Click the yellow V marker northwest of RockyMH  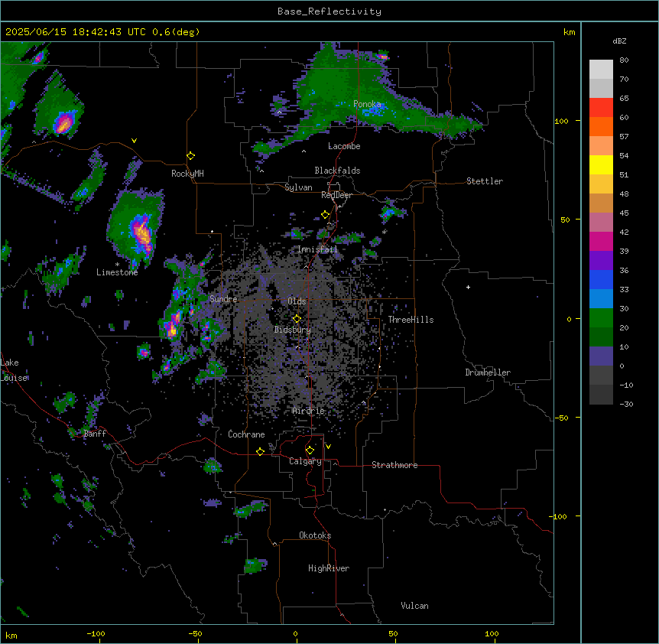[134, 141]
